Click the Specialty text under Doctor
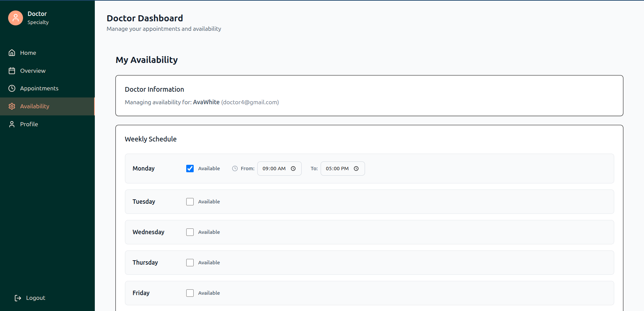 click(38, 22)
